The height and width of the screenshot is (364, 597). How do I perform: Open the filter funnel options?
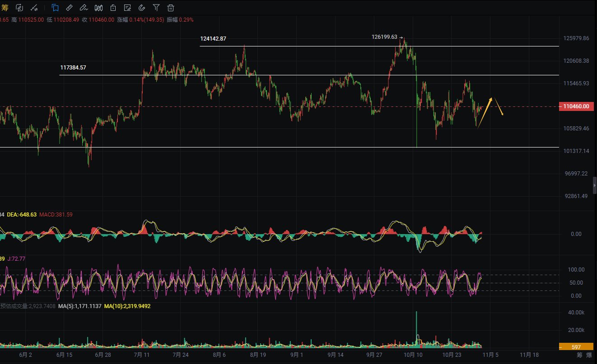(x=156, y=7)
